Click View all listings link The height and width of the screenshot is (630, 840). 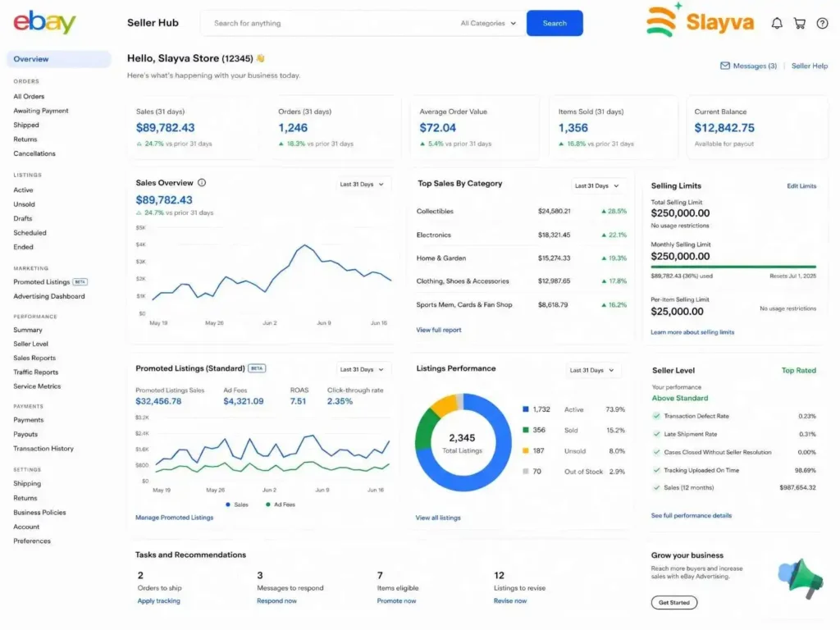[438, 518]
